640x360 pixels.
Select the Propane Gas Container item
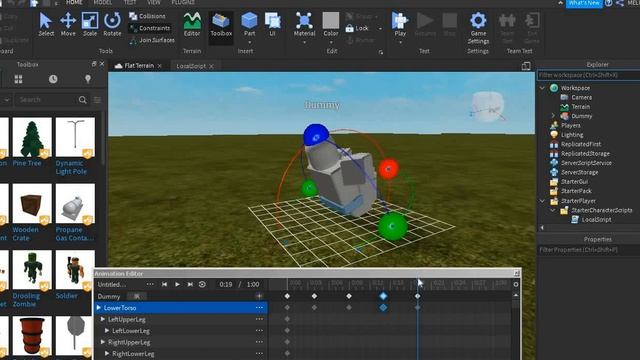pyautogui.click(x=75, y=212)
